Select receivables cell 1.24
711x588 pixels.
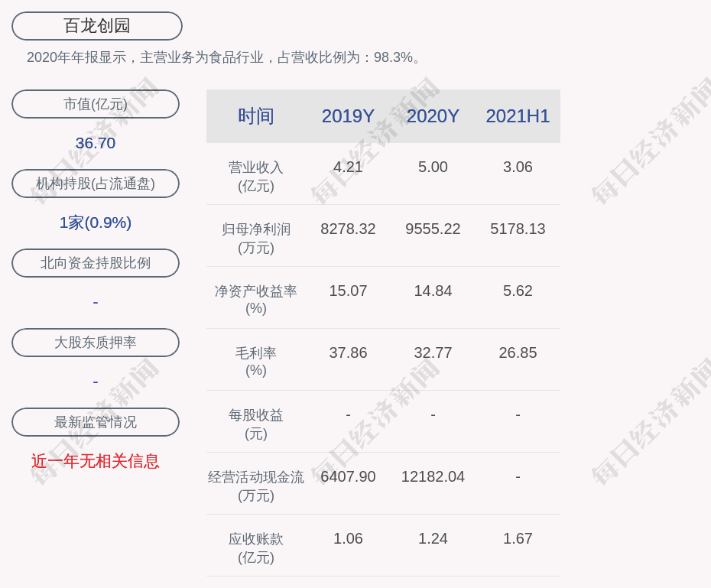pos(433,538)
